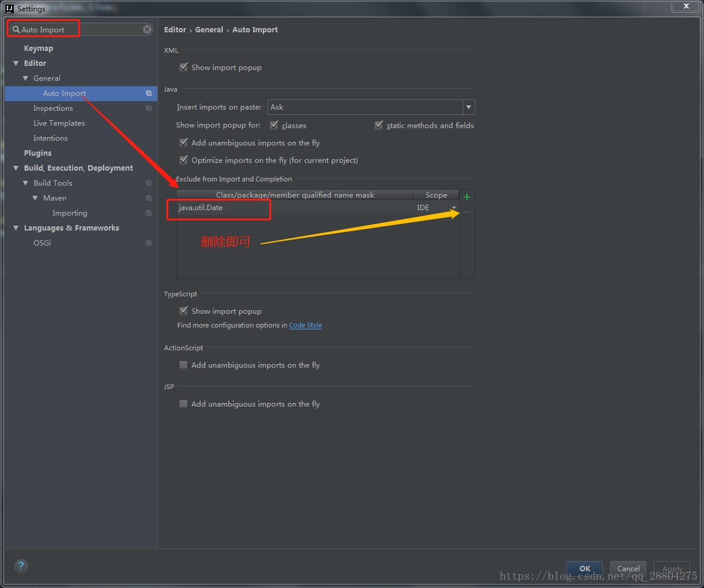Open the IDE scope dropdown for java.util.Date
This screenshot has height=588, width=704.
(x=454, y=208)
